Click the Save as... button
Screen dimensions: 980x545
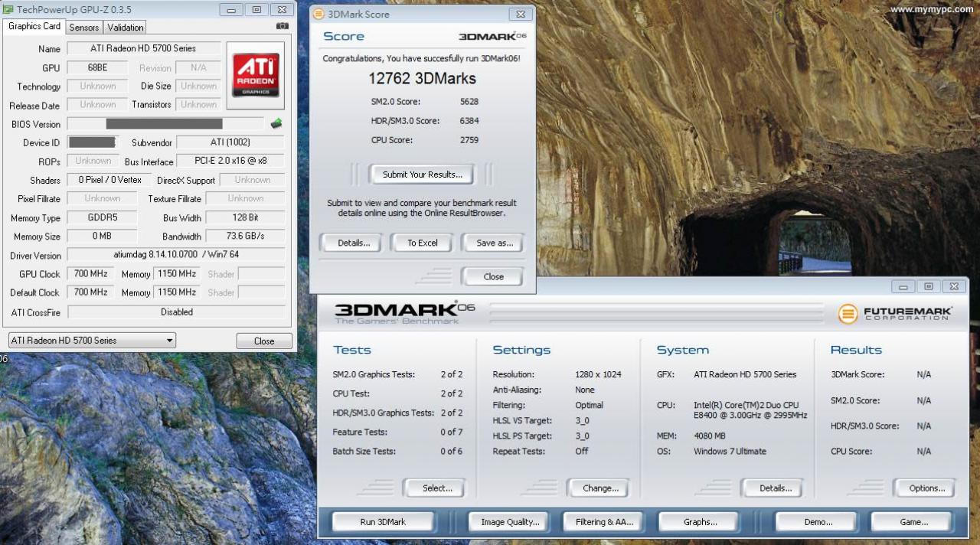click(x=494, y=243)
